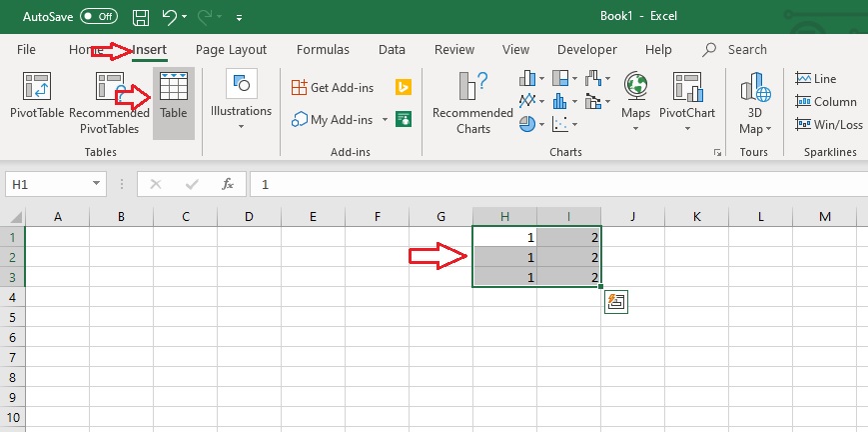Switch to the Developer tab
Viewport: 868px width, 432px height.
pos(586,49)
